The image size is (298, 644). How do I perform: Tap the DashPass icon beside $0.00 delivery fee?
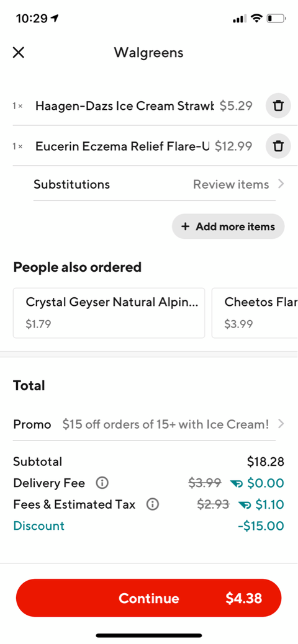[237, 484]
